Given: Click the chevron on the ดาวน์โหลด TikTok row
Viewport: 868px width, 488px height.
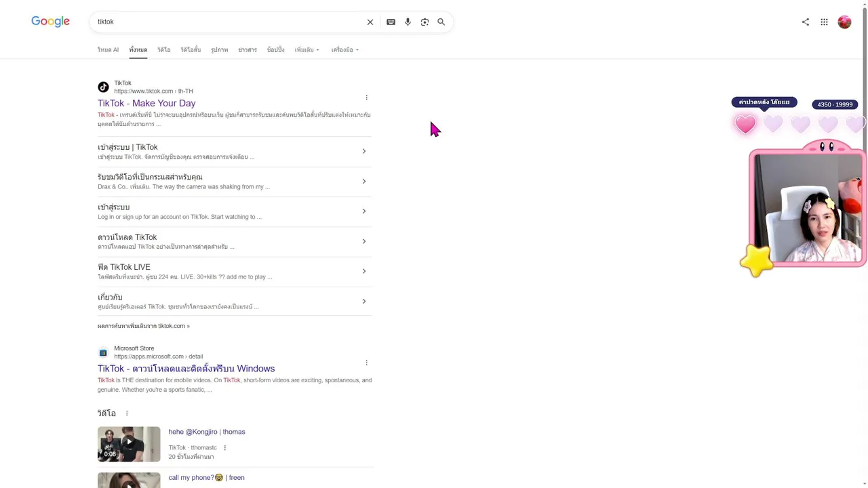Looking at the screenshot, I should pyautogui.click(x=363, y=241).
